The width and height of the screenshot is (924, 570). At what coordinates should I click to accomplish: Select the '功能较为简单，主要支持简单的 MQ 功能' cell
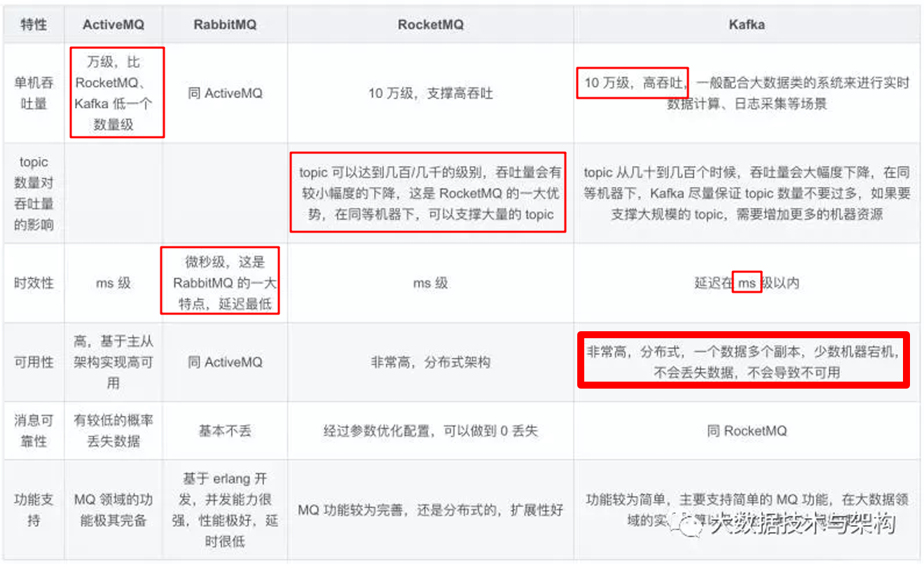747,510
